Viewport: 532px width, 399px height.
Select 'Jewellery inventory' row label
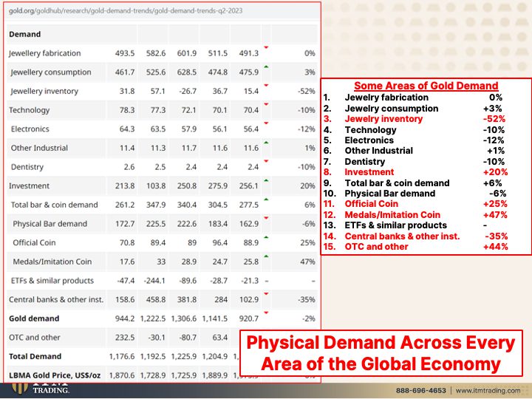(x=44, y=92)
